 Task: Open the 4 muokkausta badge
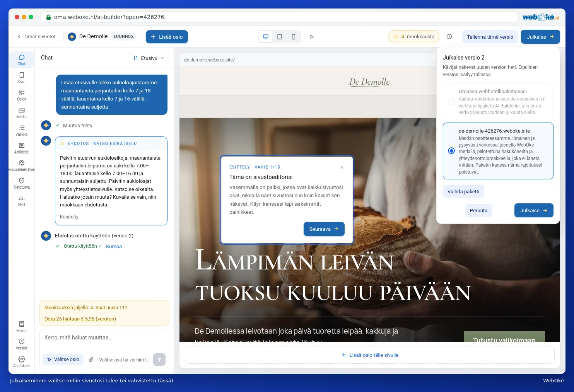(x=414, y=37)
